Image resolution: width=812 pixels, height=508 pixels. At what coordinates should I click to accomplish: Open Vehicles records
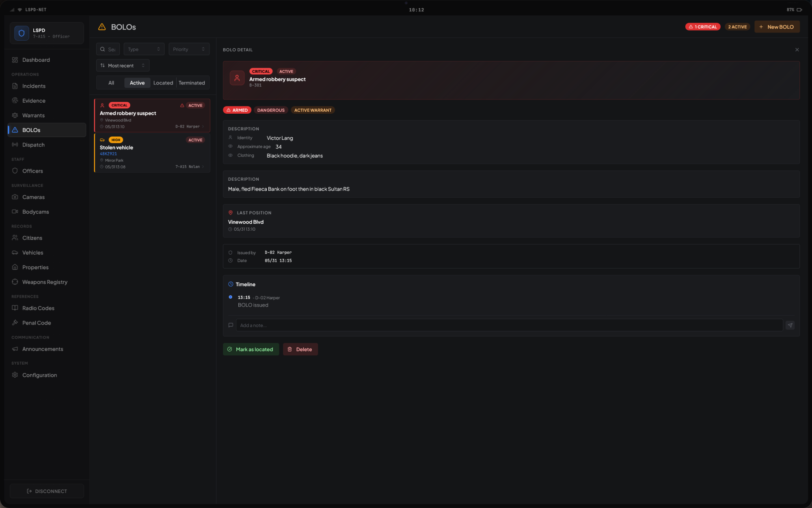click(x=47, y=253)
